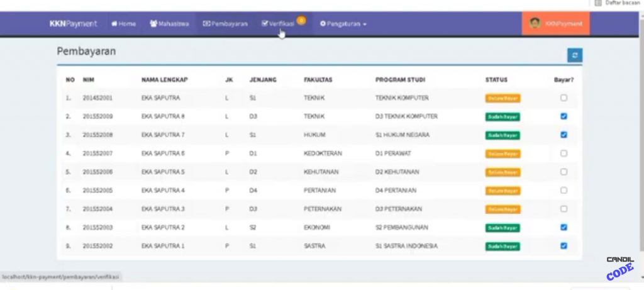Screen dimensions: 644x290
Task: Click the Pembayaran money icon
Action: tap(206, 24)
